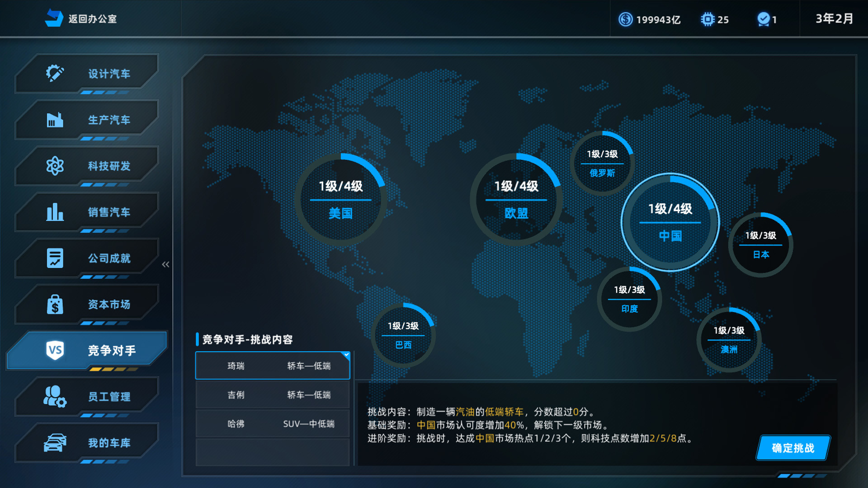Click the atom icon for 科技研发
The height and width of the screenshot is (488, 868).
(54, 166)
